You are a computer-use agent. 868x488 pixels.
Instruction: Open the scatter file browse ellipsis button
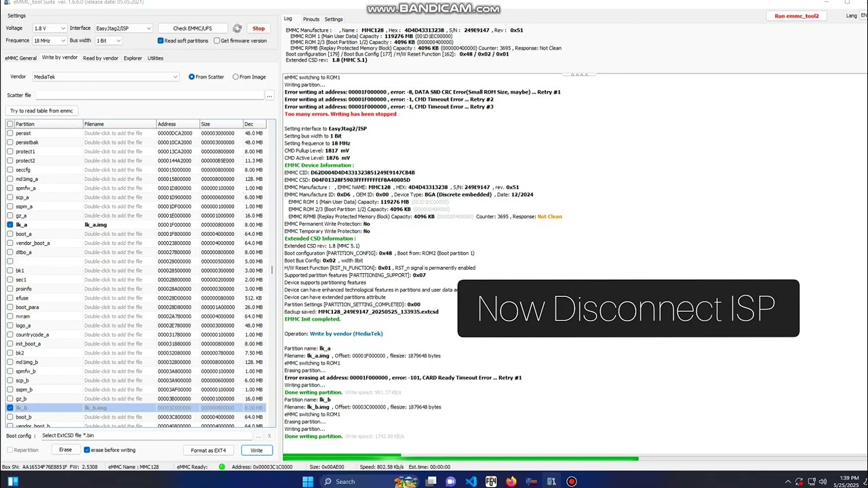pyautogui.click(x=269, y=96)
